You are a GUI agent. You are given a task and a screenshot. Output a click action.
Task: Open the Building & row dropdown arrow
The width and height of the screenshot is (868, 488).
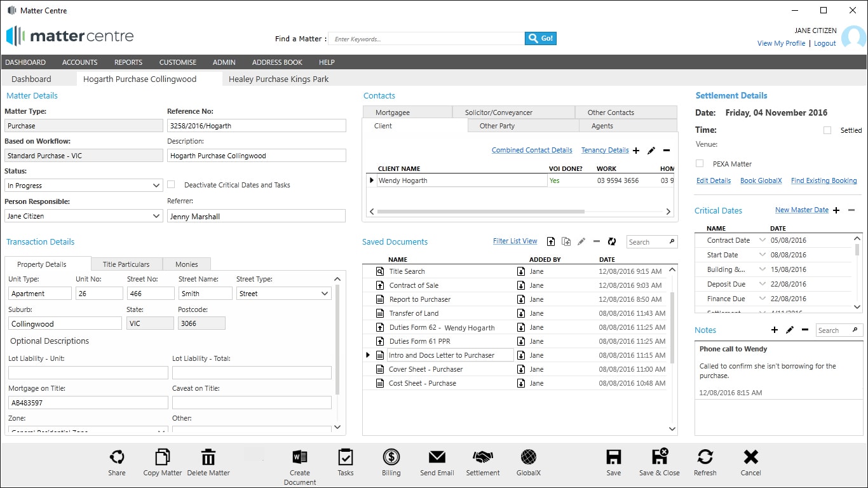coord(763,269)
